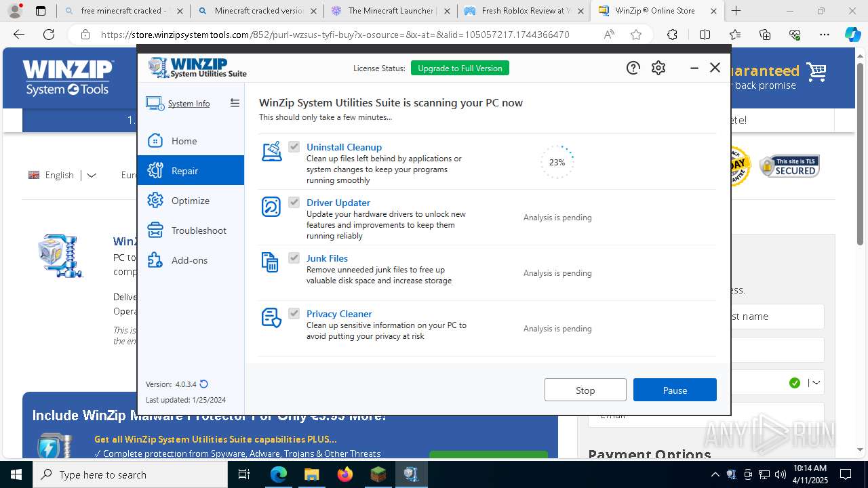
Task: Click Upgrade to Full Version button
Action: click(460, 68)
